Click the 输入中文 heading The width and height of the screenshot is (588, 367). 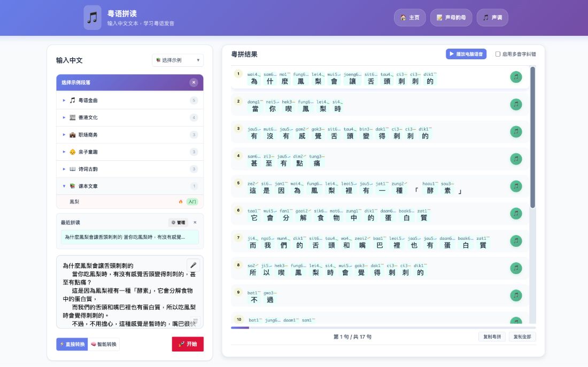coord(69,60)
